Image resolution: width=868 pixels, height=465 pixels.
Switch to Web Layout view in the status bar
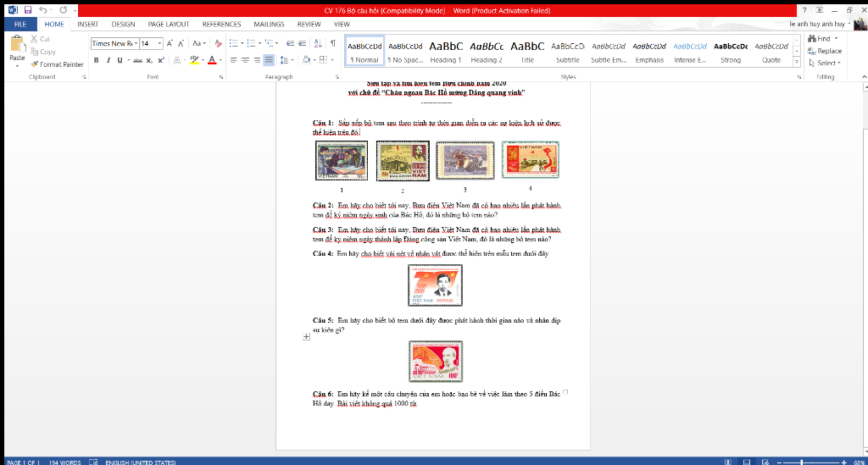tap(765, 462)
